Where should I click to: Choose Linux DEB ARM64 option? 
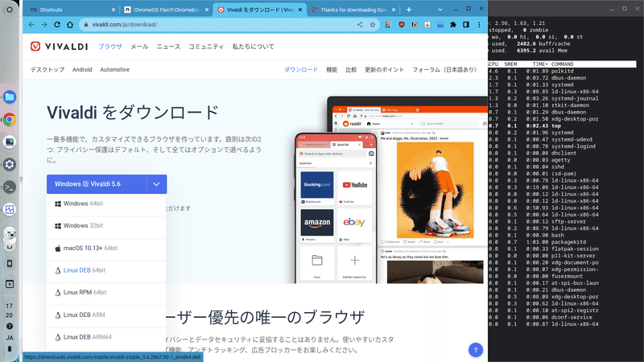pos(106,337)
